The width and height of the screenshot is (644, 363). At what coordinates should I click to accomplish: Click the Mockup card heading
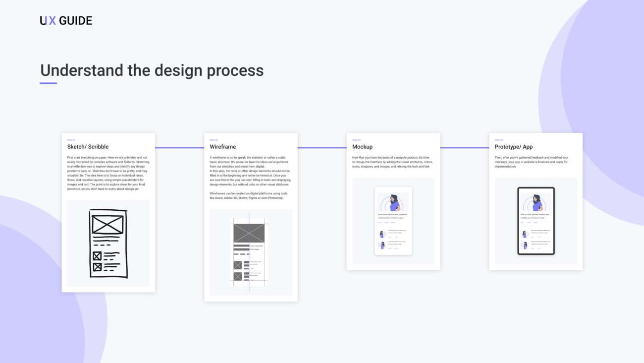[x=362, y=147]
